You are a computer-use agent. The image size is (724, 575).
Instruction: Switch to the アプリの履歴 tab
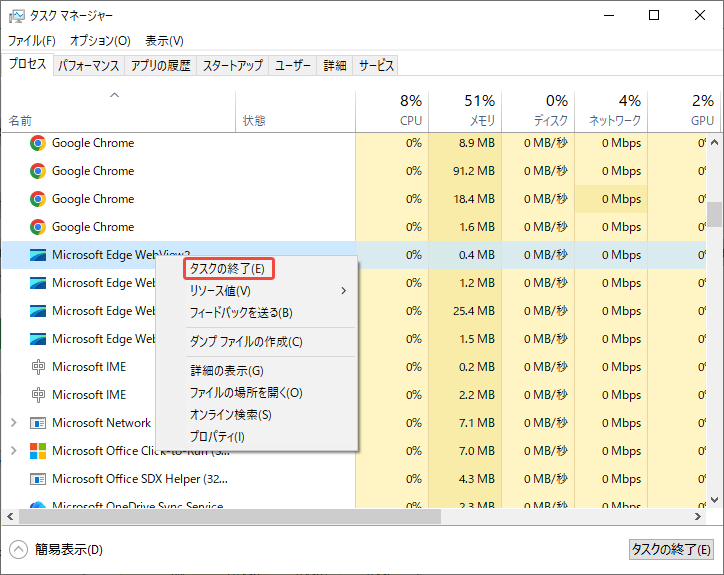coord(161,66)
